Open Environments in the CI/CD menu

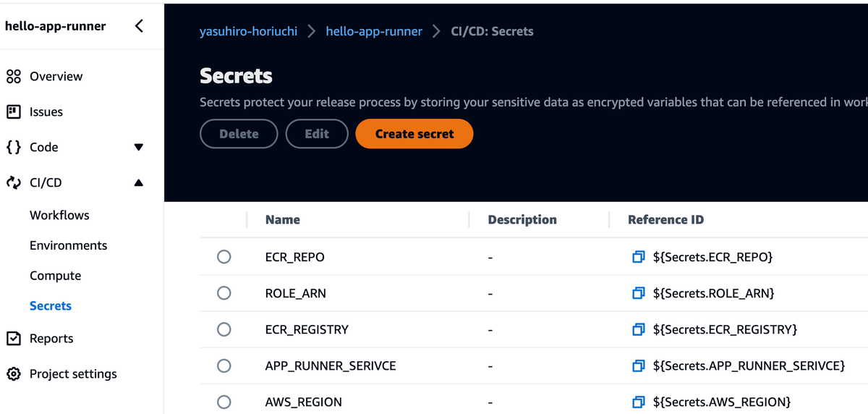[x=68, y=245]
